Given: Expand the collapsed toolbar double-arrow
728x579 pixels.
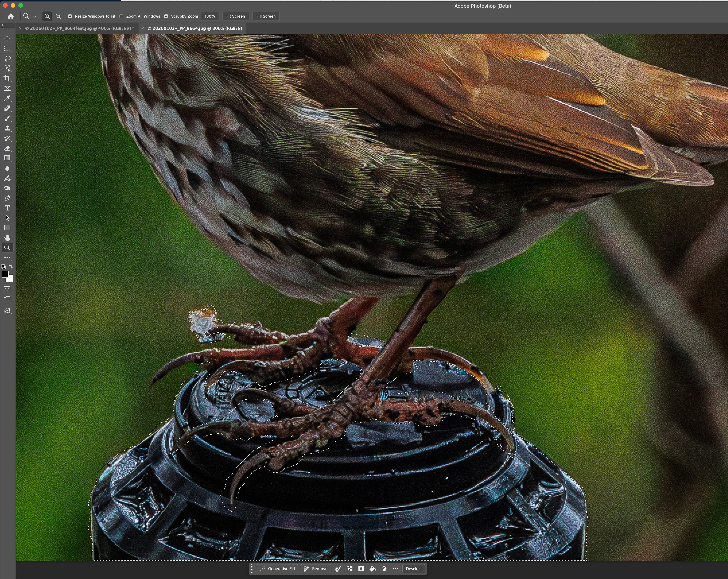Looking at the screenshot, I should click(3, 25).
